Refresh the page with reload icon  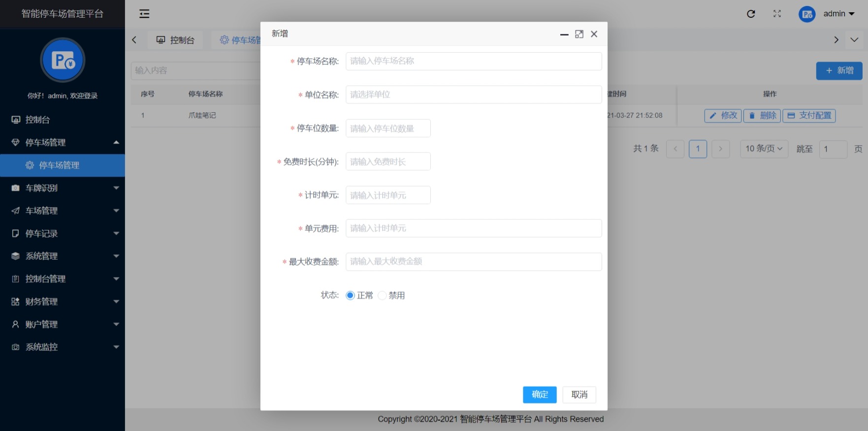pos(751,14)
